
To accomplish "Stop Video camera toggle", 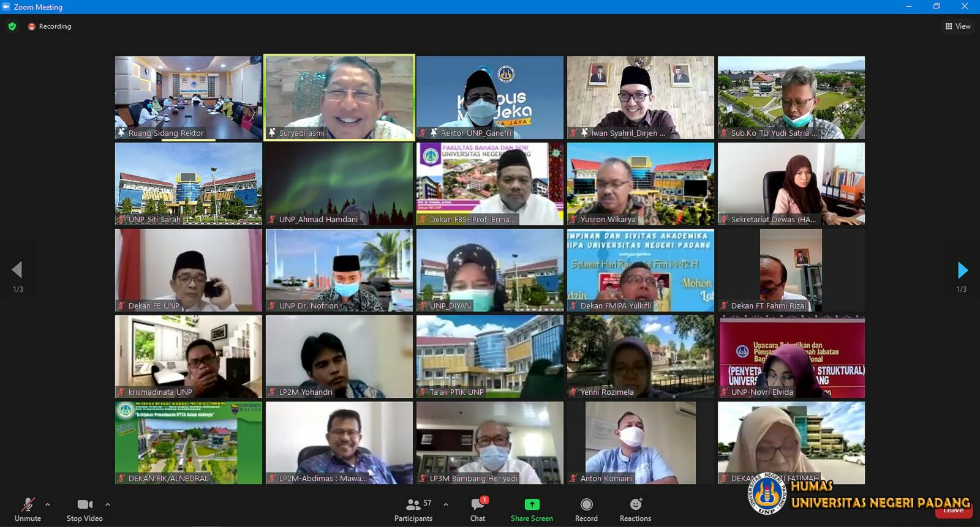I will 85,509.
